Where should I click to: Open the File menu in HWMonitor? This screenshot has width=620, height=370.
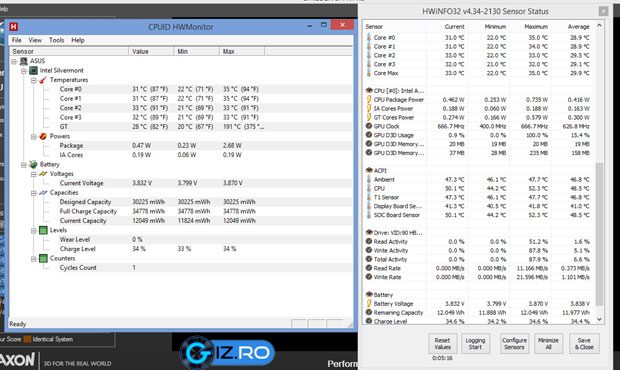click(x=17, y=40)
